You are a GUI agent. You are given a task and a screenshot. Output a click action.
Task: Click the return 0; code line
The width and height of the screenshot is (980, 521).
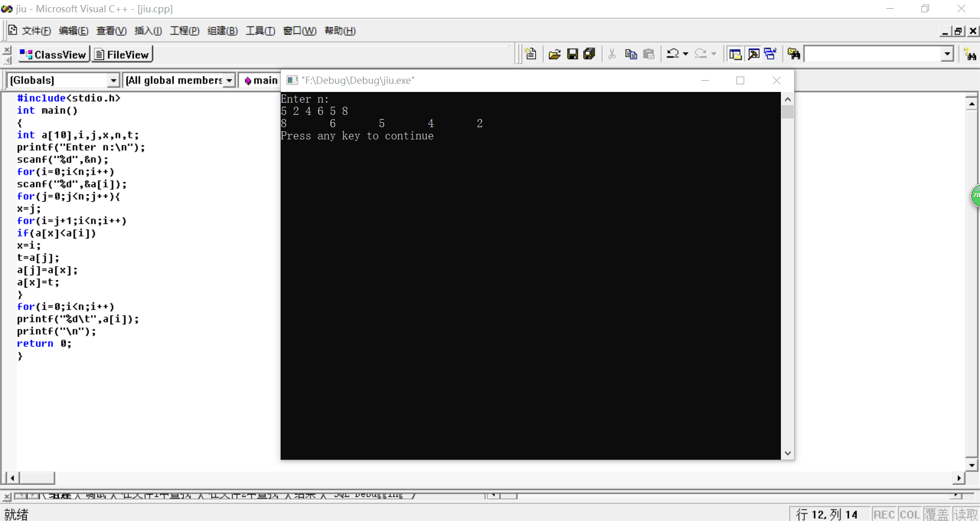coord(44,343)
